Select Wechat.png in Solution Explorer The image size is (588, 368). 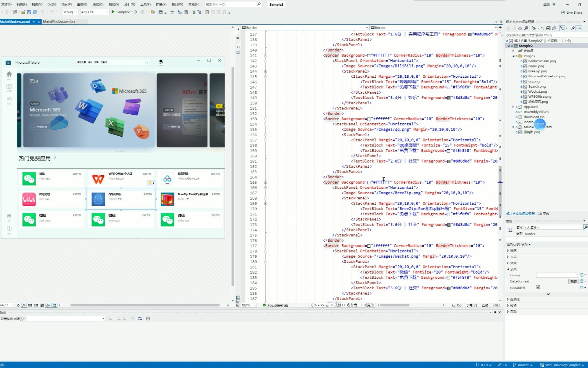(537, 91)
